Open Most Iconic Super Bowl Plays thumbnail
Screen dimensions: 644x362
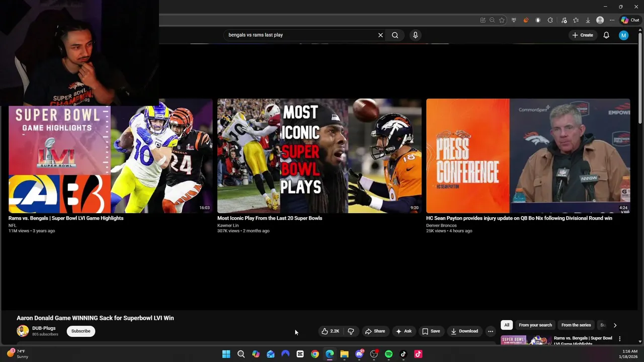click(x=319, y=156)
